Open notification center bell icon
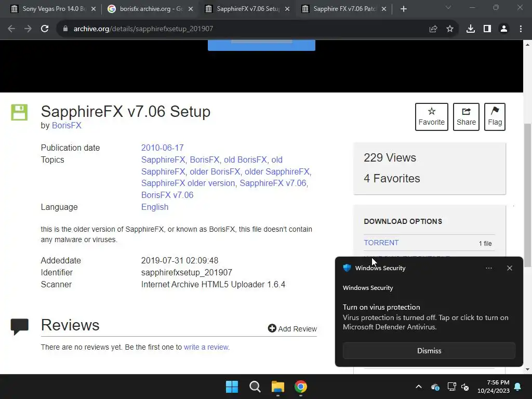Screen dimensions: 532x399 pyautogui.click(x=518, y=387)
